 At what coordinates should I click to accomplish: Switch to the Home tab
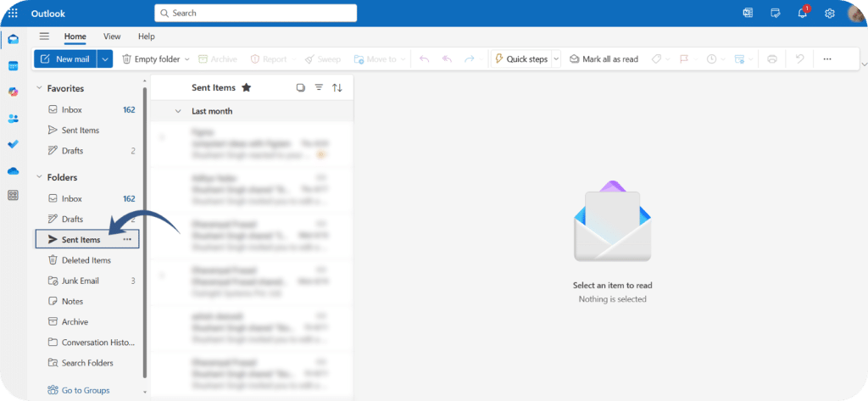pos(75,36)
